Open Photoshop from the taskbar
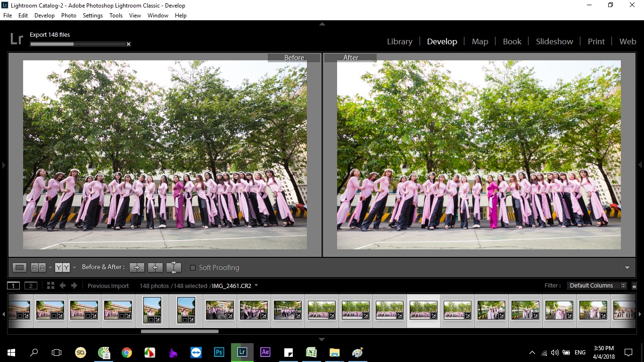The height and width of the screenshot is (362, 644). pos(219,352)
